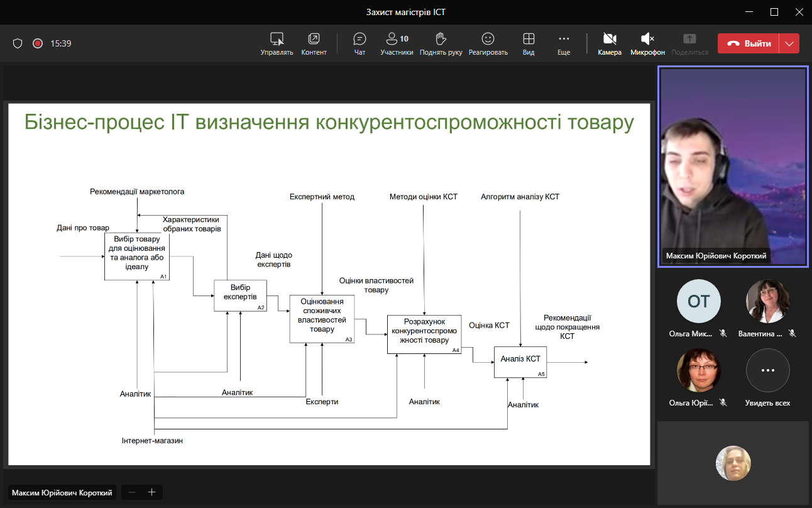This screenshot has width=812, height=508.
Task: Open dropdown arrow next to Выйти
Action: [x=789, y=43]
